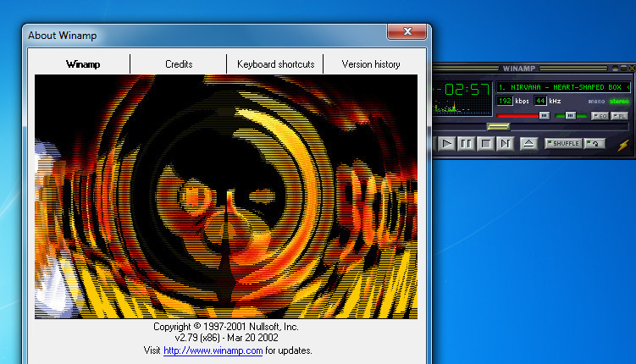Follow the http://www.winamp.com link
636x364 pixels.
point(213,350)
